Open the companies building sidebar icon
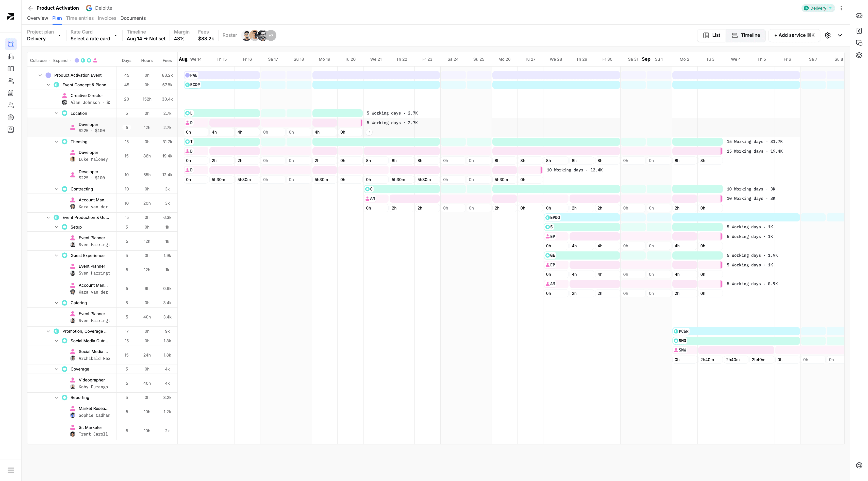 (11, 57)
